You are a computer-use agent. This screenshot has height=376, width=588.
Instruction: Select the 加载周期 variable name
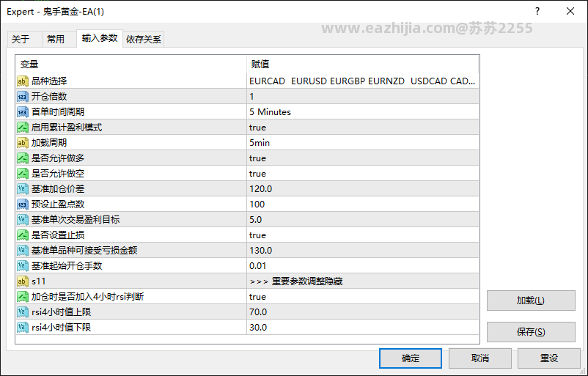tap(49, 143)
